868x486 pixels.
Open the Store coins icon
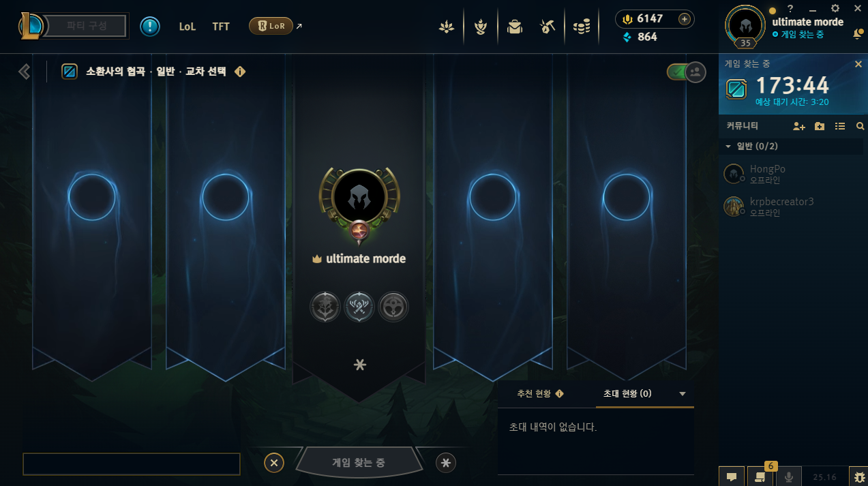pyautogui.click(x=581, y=27)
